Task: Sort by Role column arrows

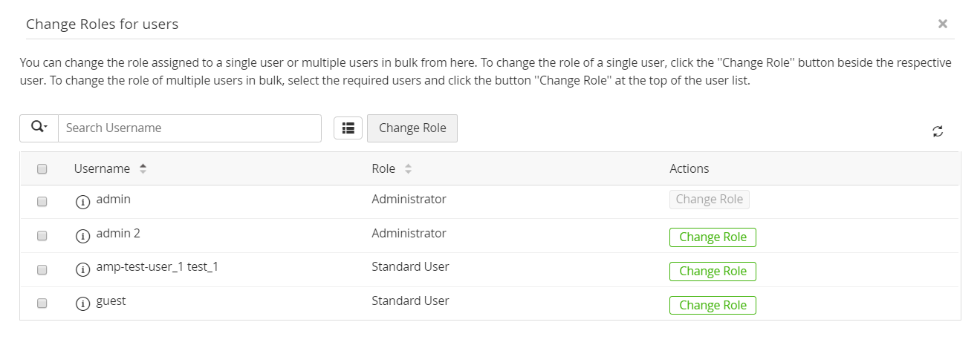Action: 408,169
